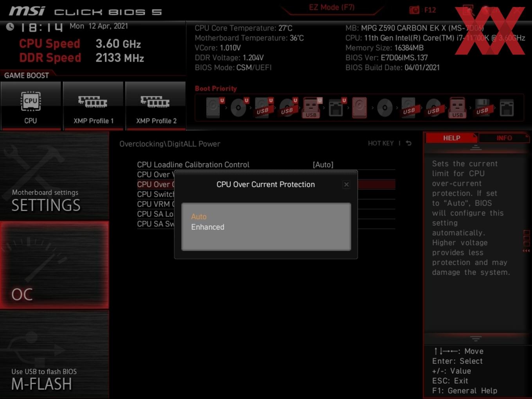
Task: Select the CPU VRM row behind the dialog
Action: [156, 204]
